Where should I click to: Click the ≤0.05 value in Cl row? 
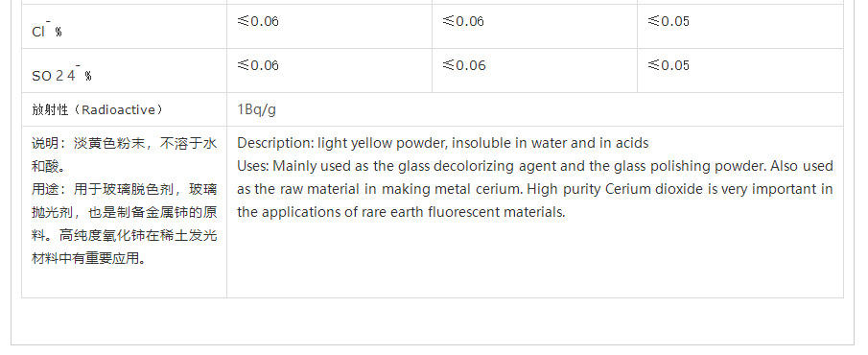tap(669, 22)
